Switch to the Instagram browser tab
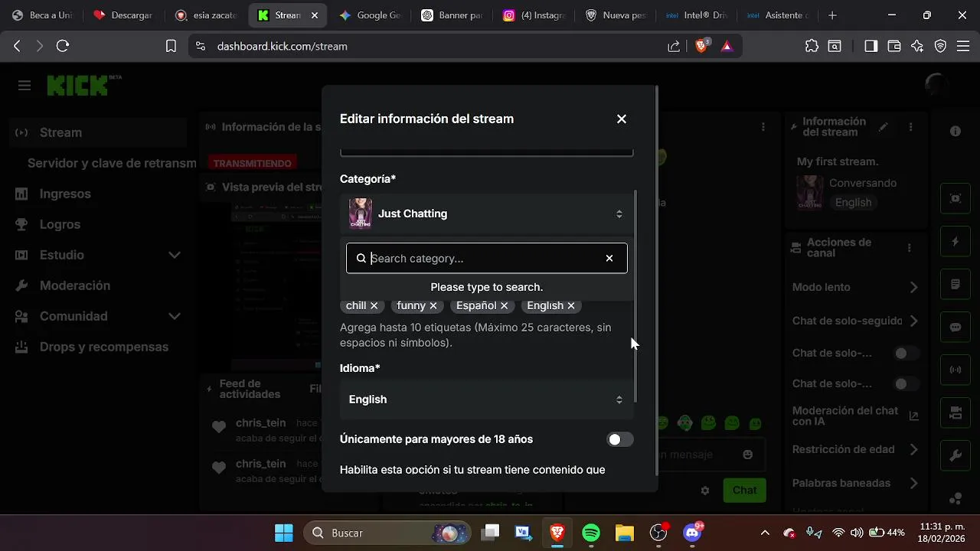Viewport: 980px width, 551px height. click(534, 15)
